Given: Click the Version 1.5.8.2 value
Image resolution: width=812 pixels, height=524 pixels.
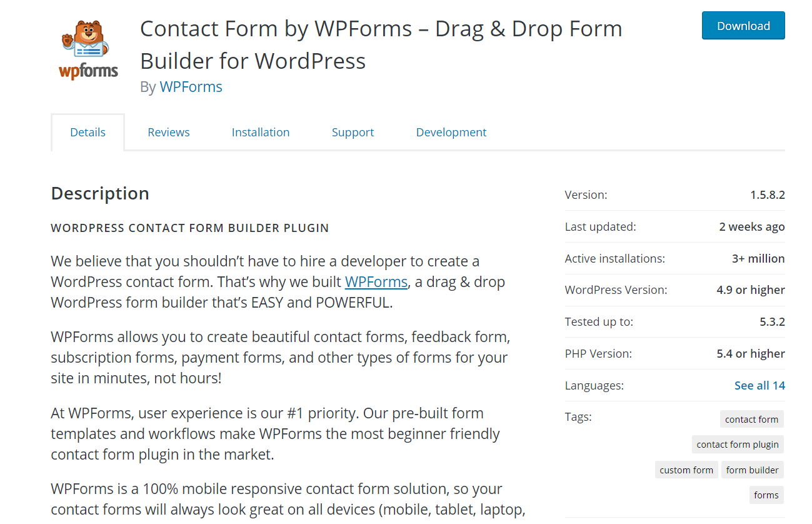Looking at the screenshot, I should 768,194.
